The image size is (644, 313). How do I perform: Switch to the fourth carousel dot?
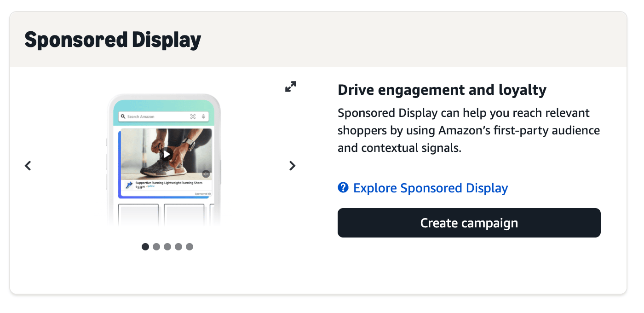point(178,247)
